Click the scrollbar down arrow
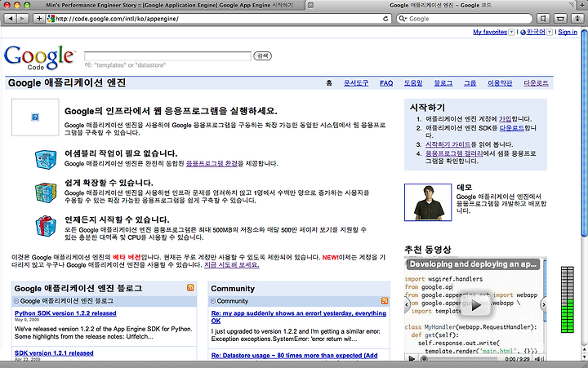This screenshot has width=588, height=368. 584,357
